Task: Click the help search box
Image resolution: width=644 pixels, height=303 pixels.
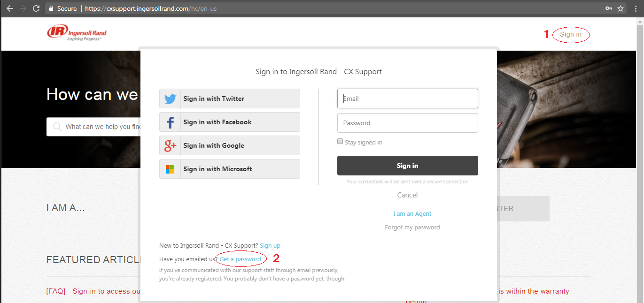Action: coord(93,127)
